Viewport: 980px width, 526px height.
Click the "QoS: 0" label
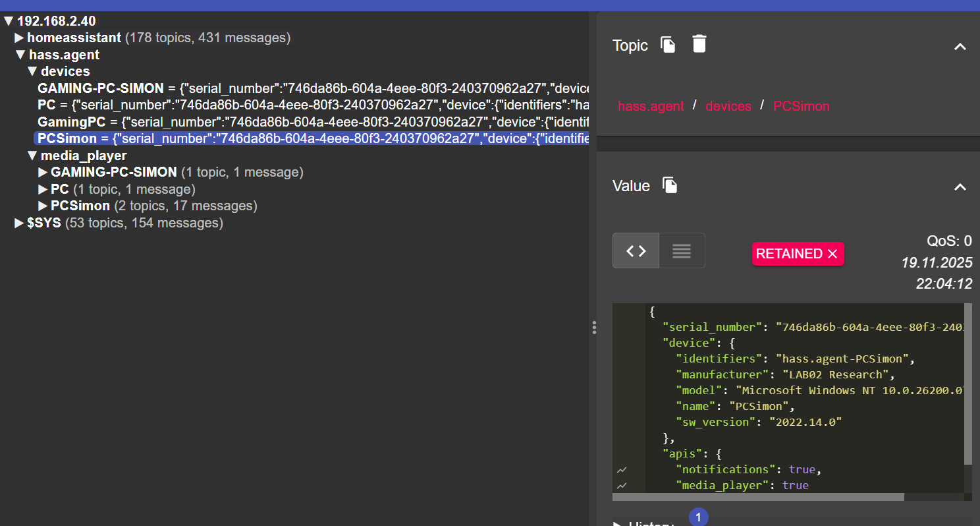[x=949, y=241]
